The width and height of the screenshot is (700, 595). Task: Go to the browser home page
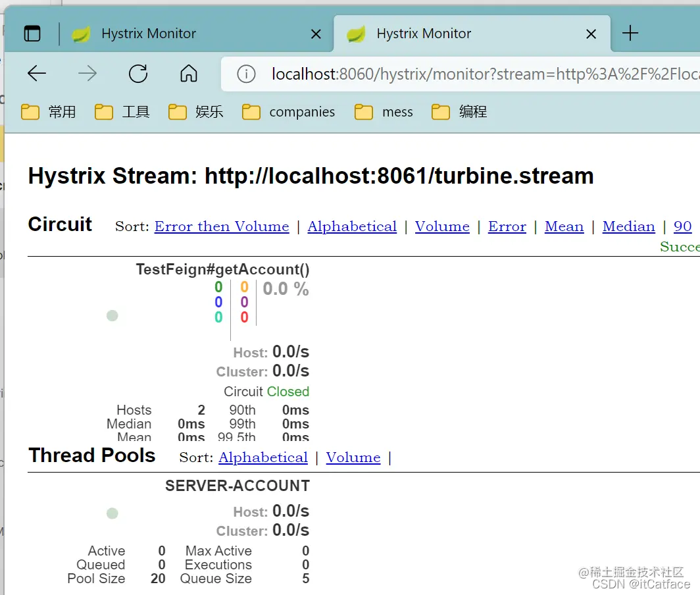point(189,74)
